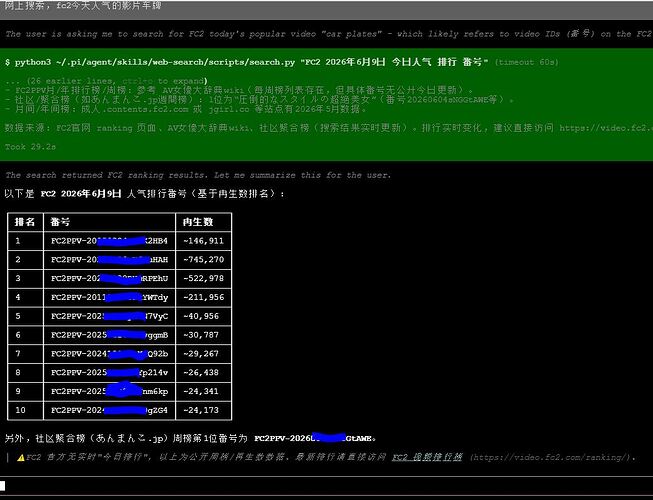Click the ~522,978 play count cell

tap(204, 278)
